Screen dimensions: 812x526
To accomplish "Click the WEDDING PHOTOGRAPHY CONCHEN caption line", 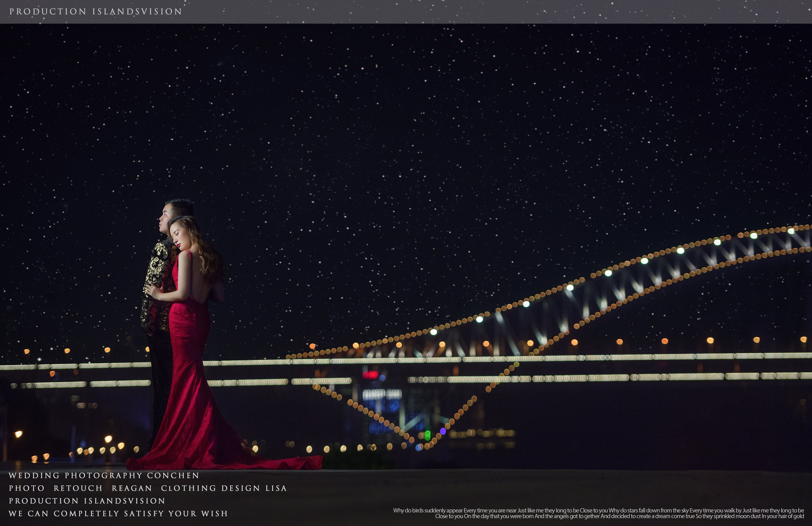I will [x=104, y=476].
